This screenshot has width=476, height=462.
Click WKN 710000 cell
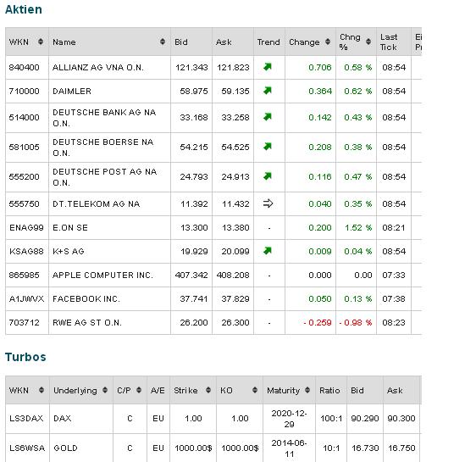(x=27, y=91)
